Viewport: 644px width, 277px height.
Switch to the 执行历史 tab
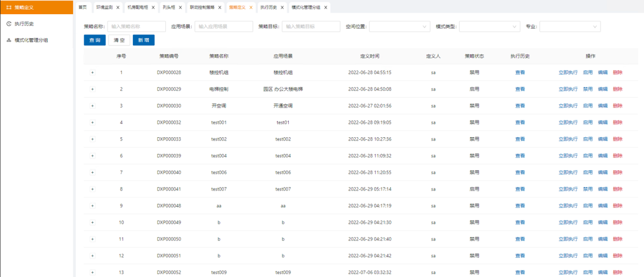tap(268, 8)
